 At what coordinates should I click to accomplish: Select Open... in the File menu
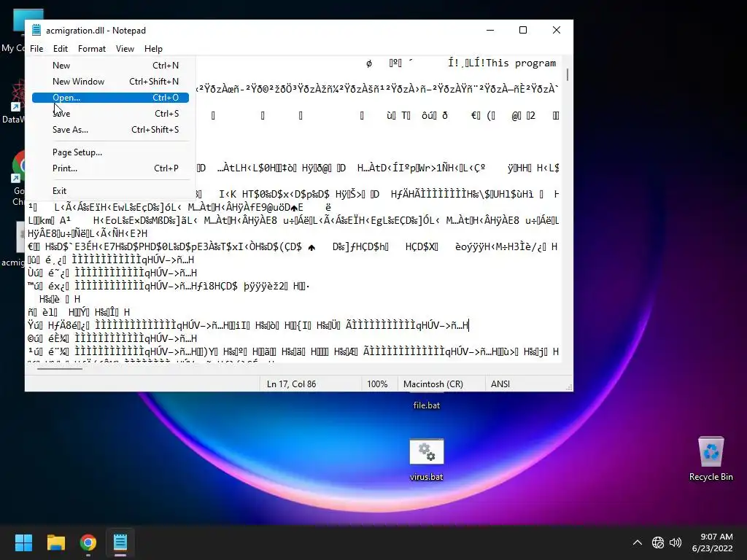click(x=111, y=98)
